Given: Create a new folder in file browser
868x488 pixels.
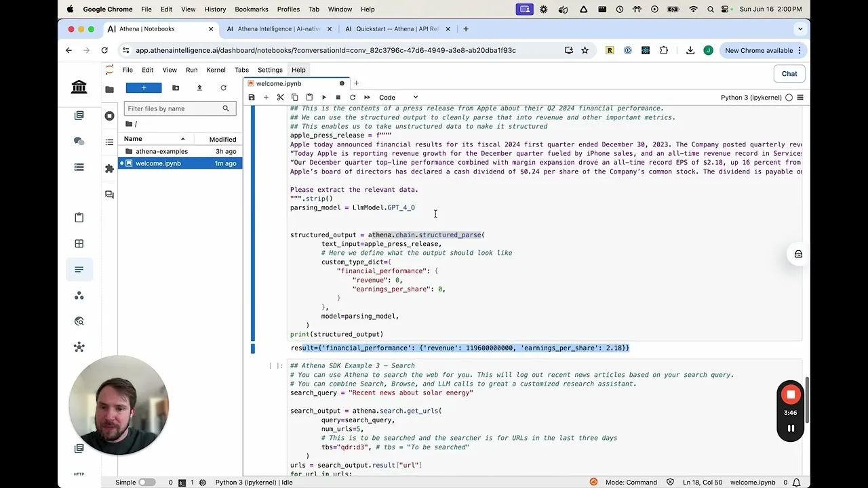Looking at the screenshot, I should click(176, 88).
